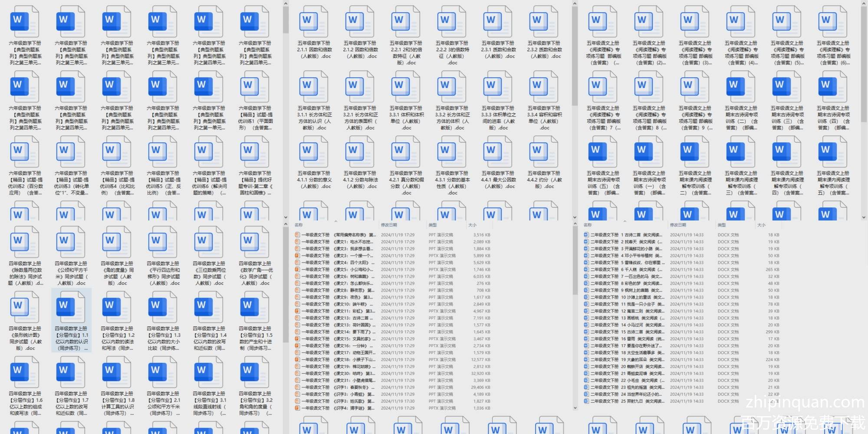Viewport: 868px width, 434px height.
Task: Click the 32,920 KB size cell
Action: click(x=480, y=374)
